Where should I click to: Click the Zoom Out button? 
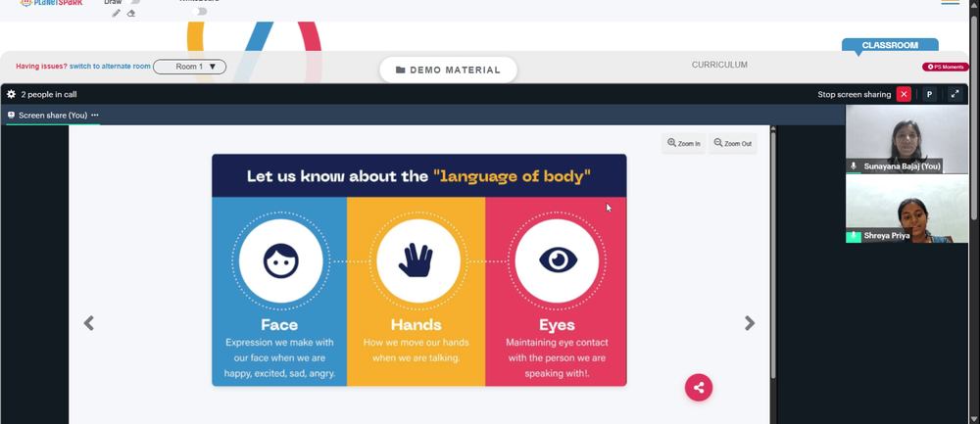click(x=732, y=143)
